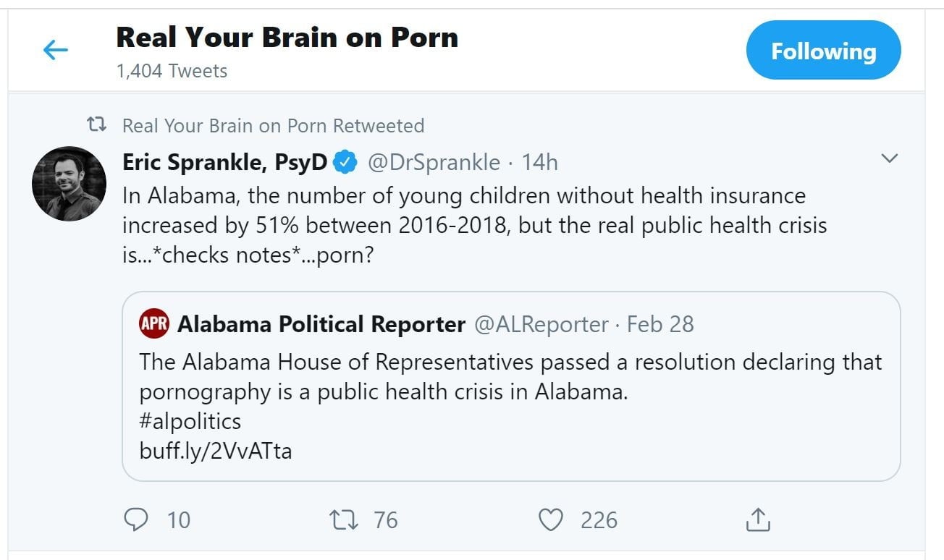Click the Eric Sprankle, PsyD name
Viewport: 944px width, 560px height.
pyautogui.click(x=224, y=163)
